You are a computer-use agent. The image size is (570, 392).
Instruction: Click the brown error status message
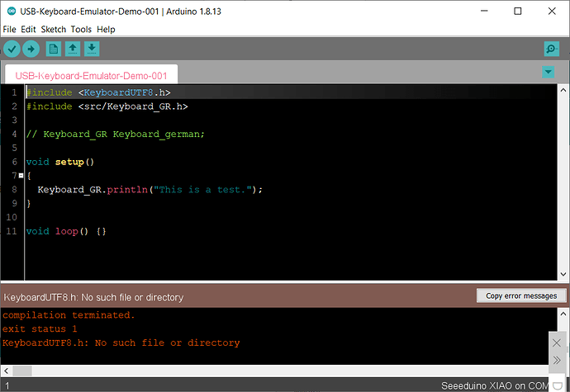click(93, 297)
